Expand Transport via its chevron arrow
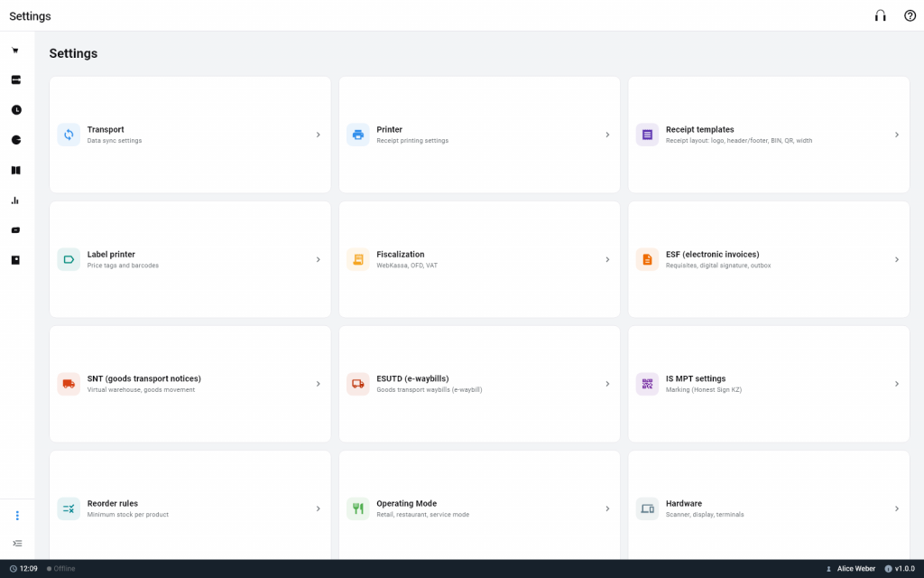 pyautogui.click(x=319, y=135)
